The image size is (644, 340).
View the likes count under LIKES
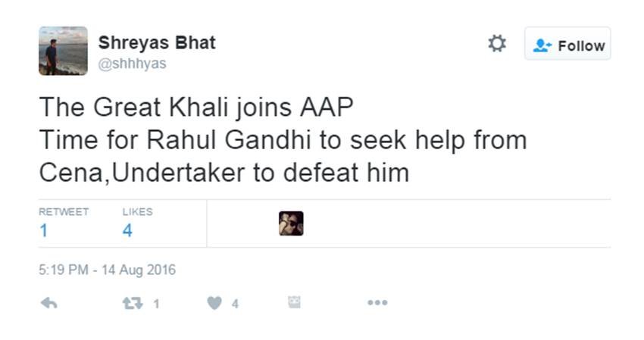(127, 230)
